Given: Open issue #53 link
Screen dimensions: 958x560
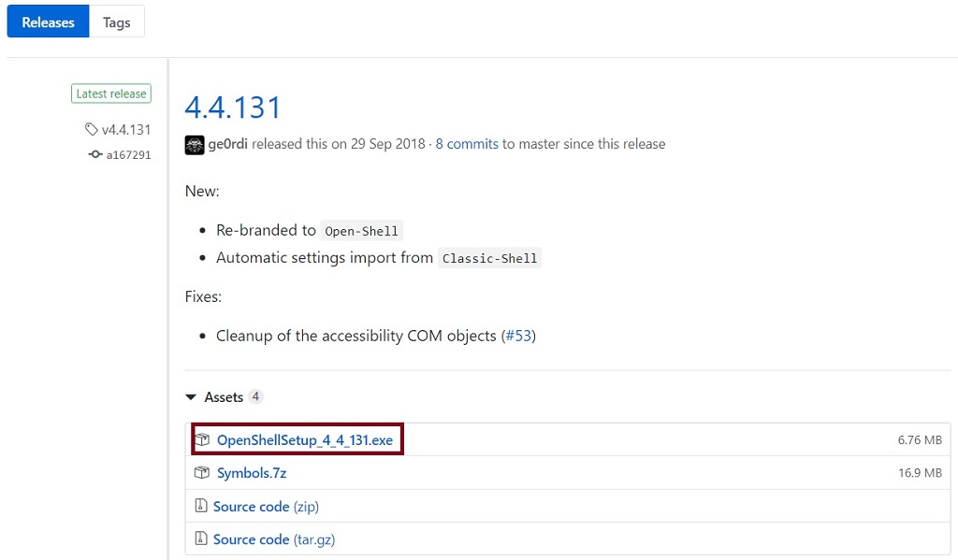Looking at the screenshot, I should pos(518,336).
